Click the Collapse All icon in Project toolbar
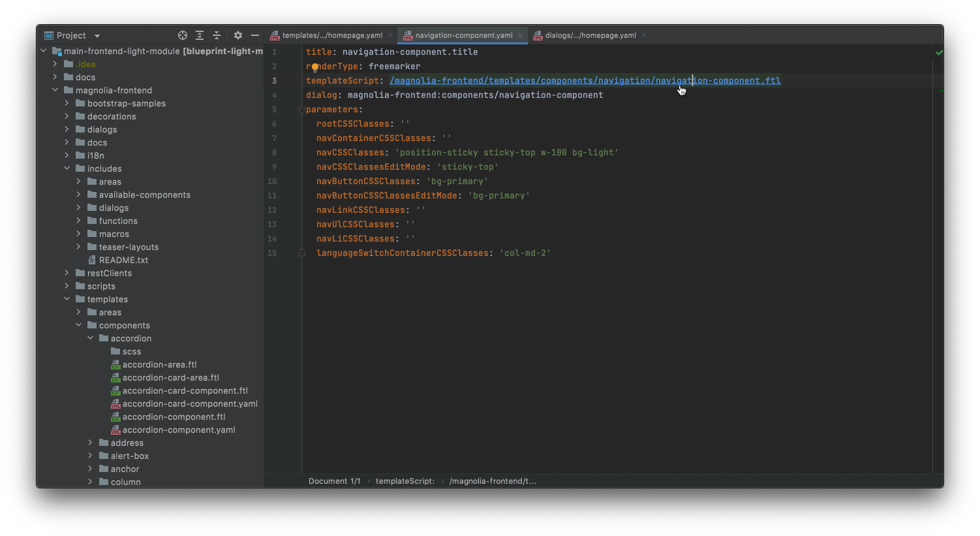The height and width of the screenshot is (536, 980). 217,35
